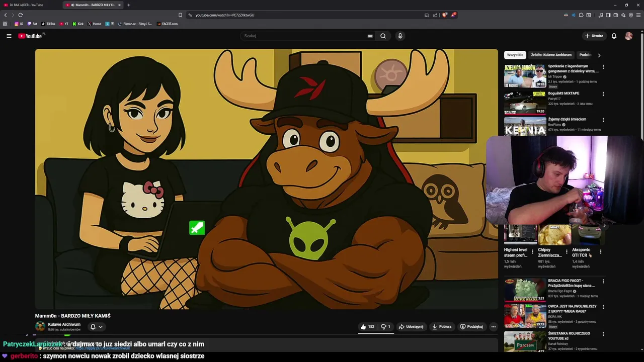Screen dimensions: 644x362
Task: Click the Udostępnij share button
Action: coord(411,327)
